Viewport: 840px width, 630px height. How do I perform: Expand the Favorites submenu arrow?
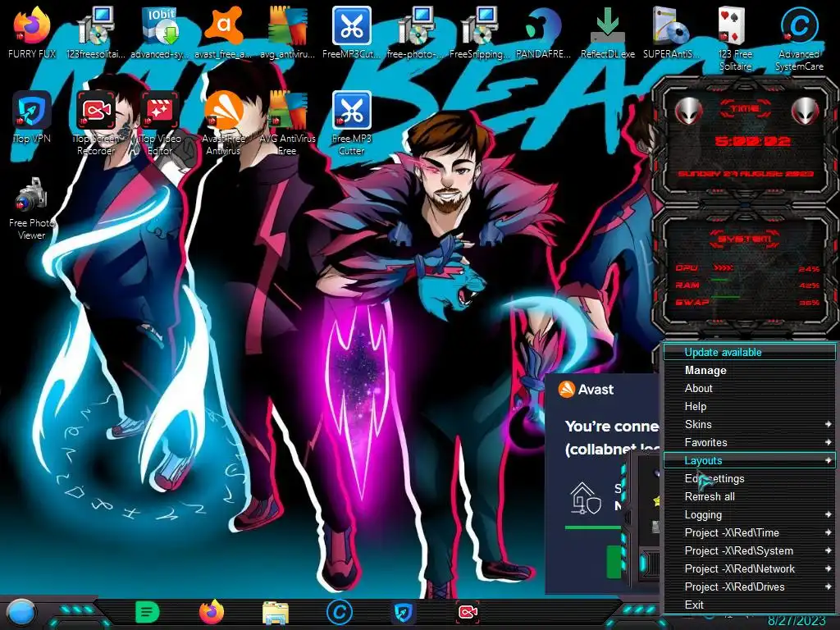(x=829, y=442)
